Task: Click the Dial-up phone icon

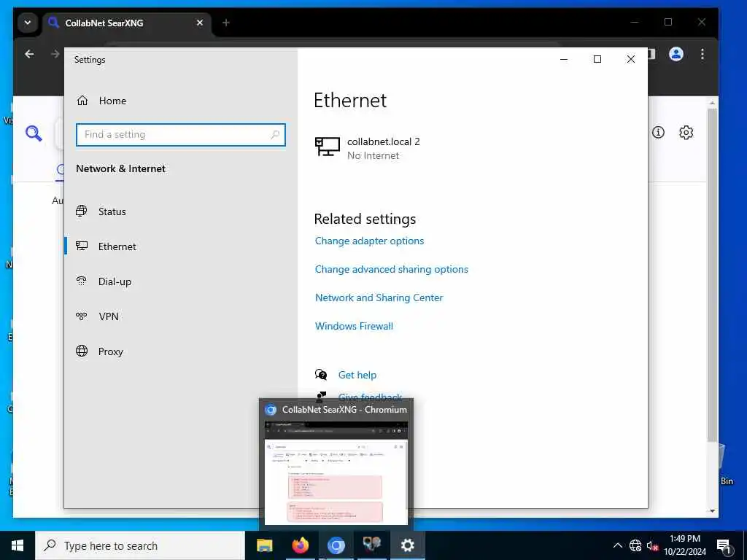Action: (82, 281)
